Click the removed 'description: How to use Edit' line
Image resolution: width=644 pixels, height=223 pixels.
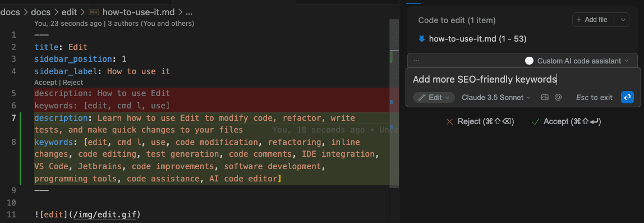coord(102,93)
